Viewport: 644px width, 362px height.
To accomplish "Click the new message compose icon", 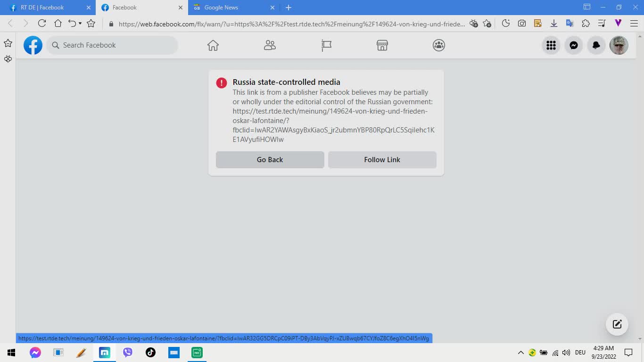I will [x=617, y=324].
